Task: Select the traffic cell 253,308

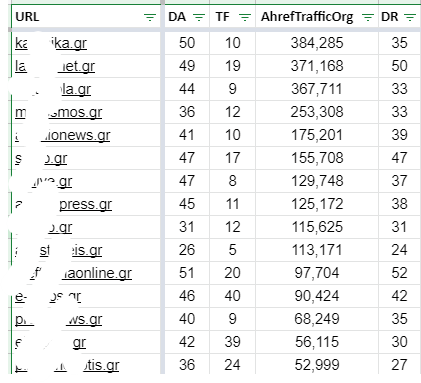Action: (x=317, y=112)
